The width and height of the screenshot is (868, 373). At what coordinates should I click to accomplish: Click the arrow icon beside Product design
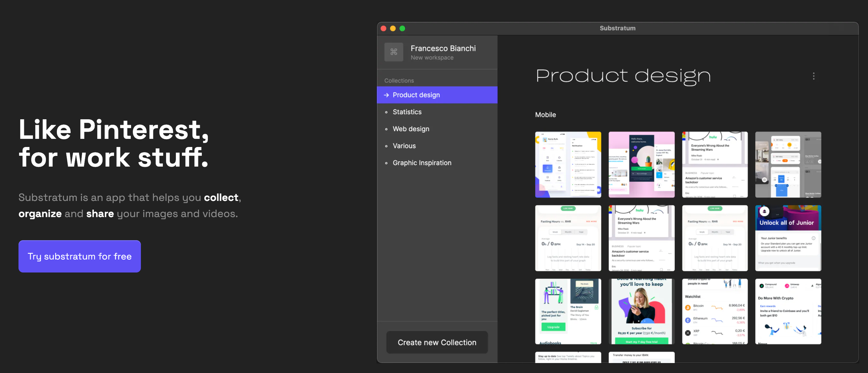point(386,95)
